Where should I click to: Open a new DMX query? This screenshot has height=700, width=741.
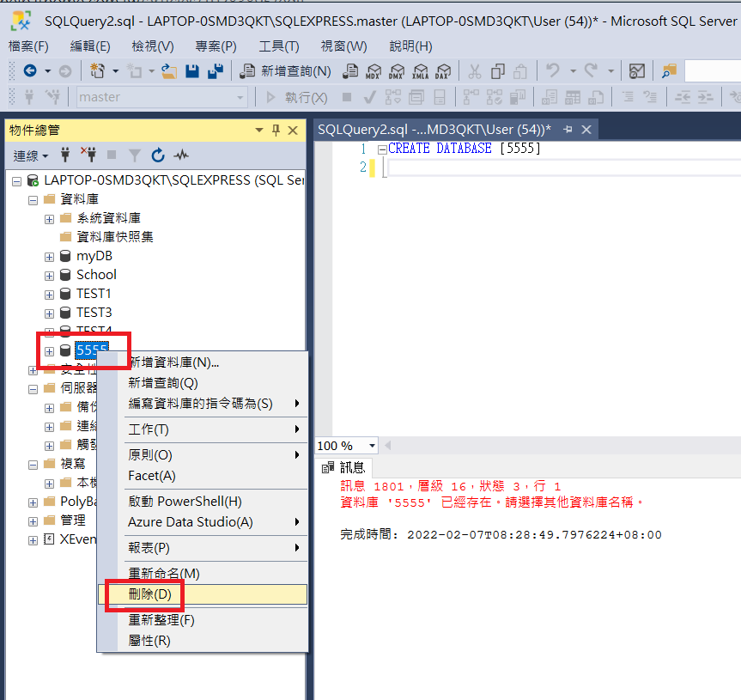pos(397,71)
